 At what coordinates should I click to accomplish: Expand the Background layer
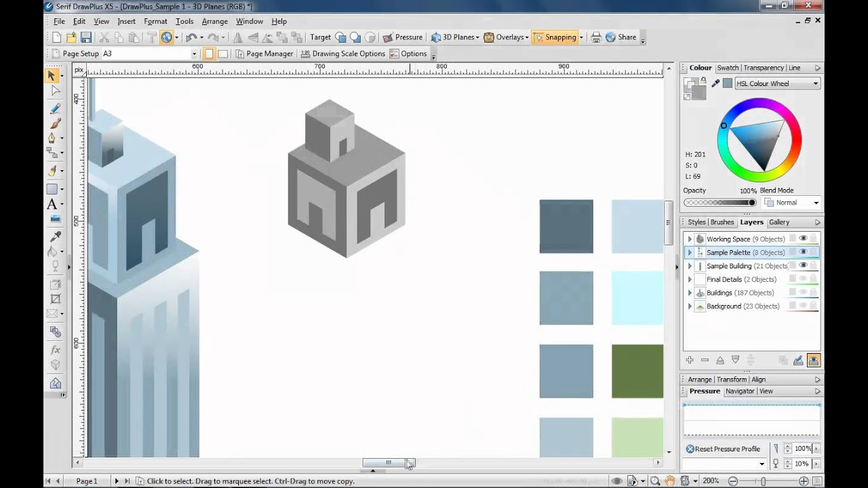[690, 306]
